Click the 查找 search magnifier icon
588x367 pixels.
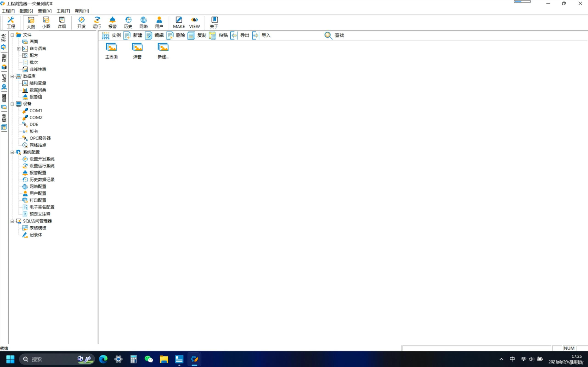click(x=328, y=35)
